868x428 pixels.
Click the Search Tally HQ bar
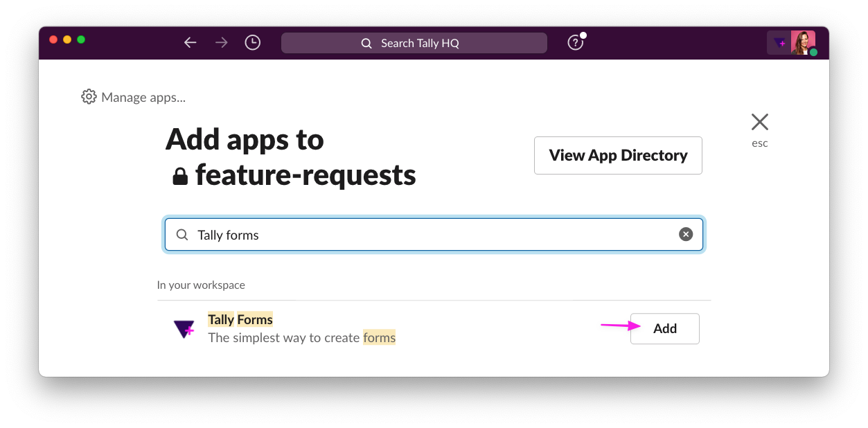414,43
